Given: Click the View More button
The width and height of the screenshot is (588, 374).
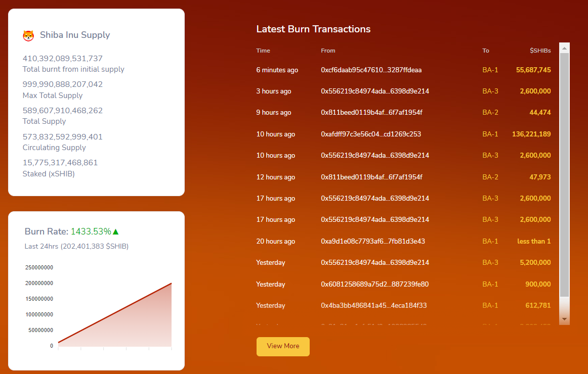Looking at the screenshot, I should 283,346.
